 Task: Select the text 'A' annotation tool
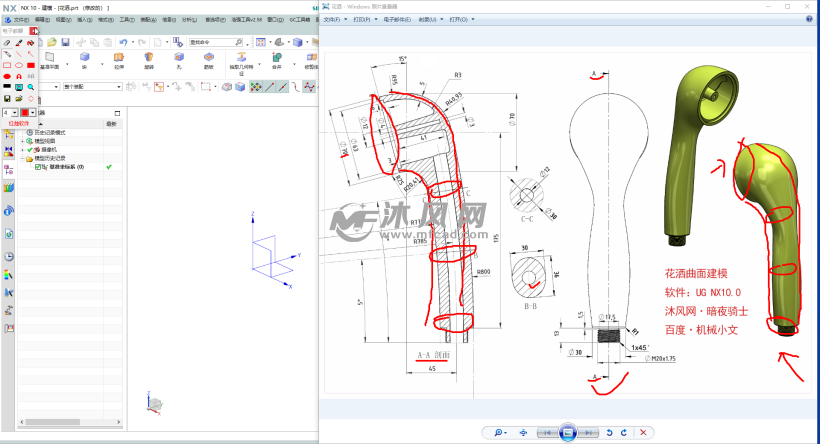tap(19, 76)
